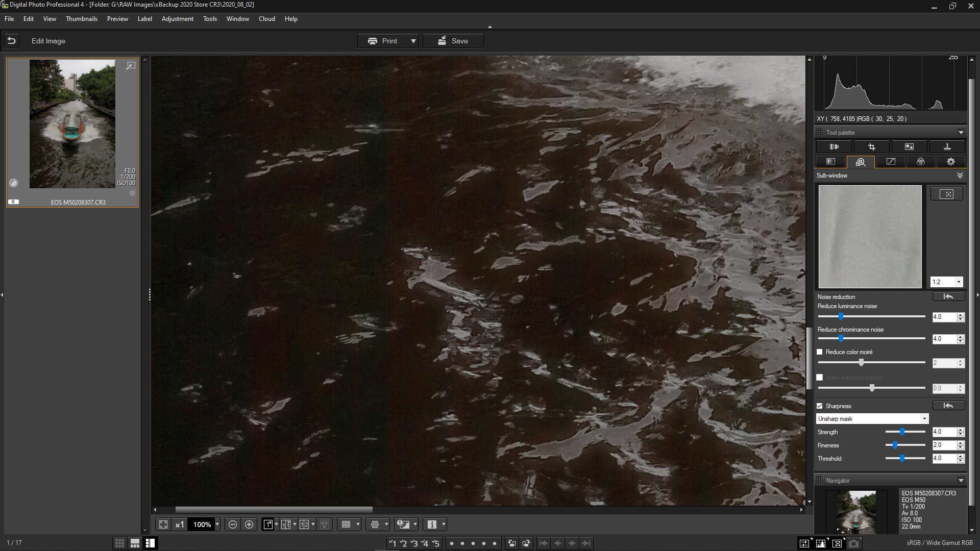Switch to the detail adjustment (magnifier) tab
Screen dimensions: 980x551
pyautogui.click(x=861, y=162)
